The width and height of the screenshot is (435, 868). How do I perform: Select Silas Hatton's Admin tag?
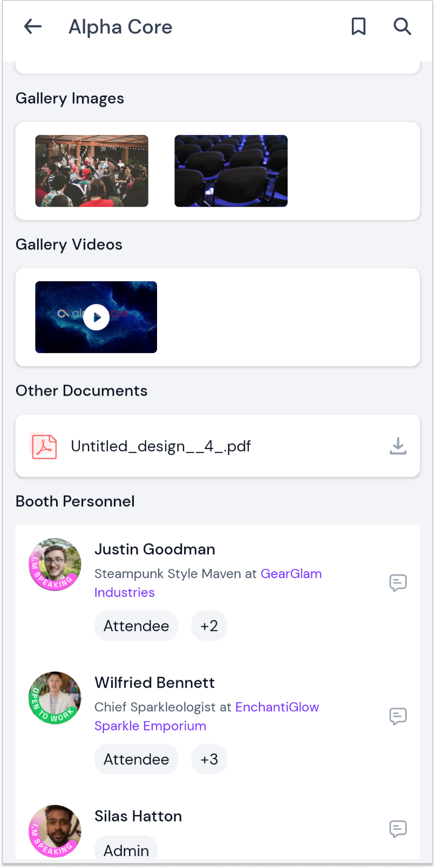point(126,849)
